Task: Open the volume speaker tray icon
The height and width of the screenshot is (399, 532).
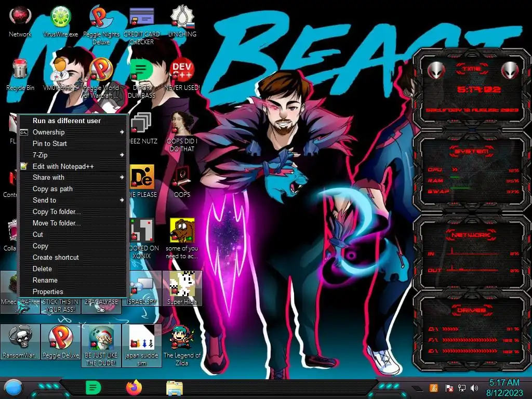Action: tap(475, 388)
